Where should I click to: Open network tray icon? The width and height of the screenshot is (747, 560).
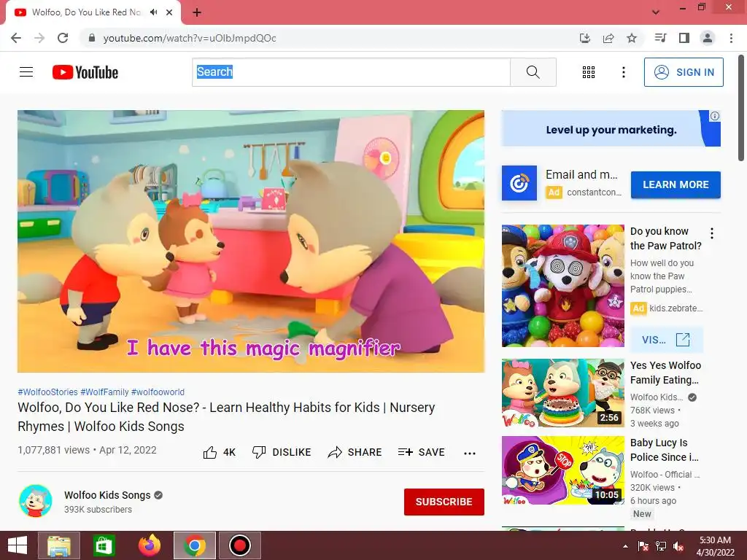[x=661, y=546]
